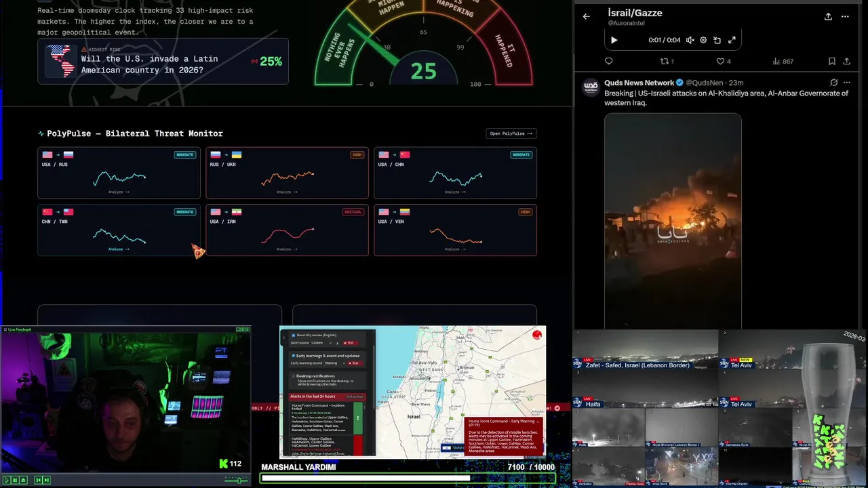Play the 0:04 tweet video
The image size is (868, 488).
pos(614,40)
